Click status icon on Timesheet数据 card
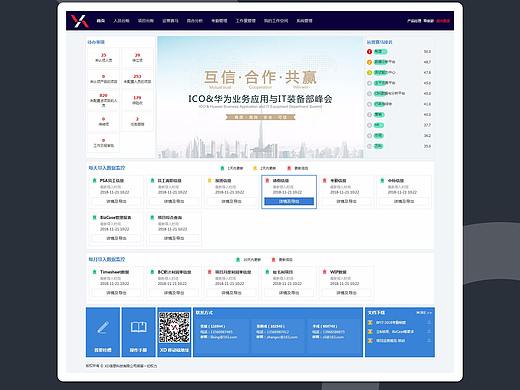This screenshot has width=520, height=390. (94, 272)
